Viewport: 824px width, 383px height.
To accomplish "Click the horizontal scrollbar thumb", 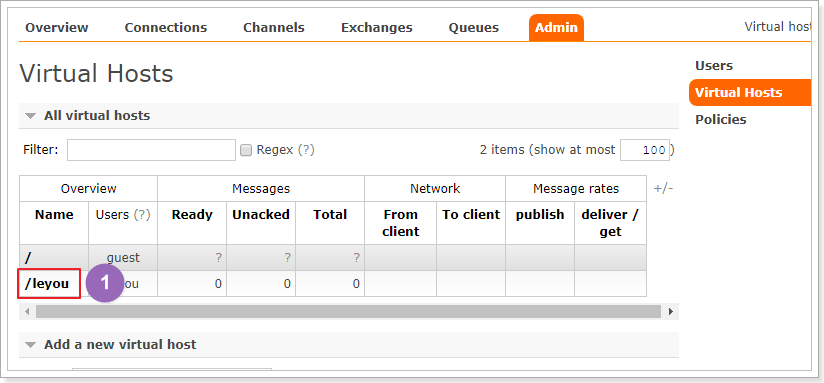I will (x=348, y=312).
